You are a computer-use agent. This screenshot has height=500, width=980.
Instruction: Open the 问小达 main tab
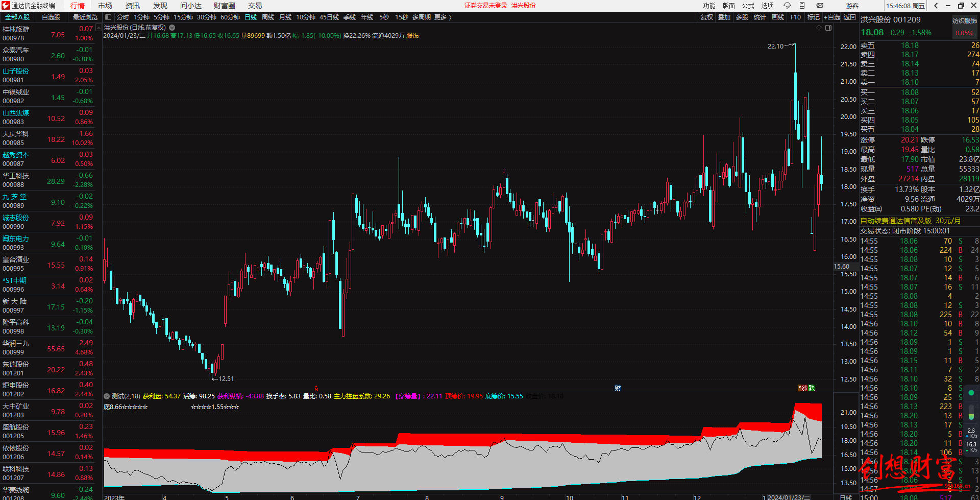[191, 6]
